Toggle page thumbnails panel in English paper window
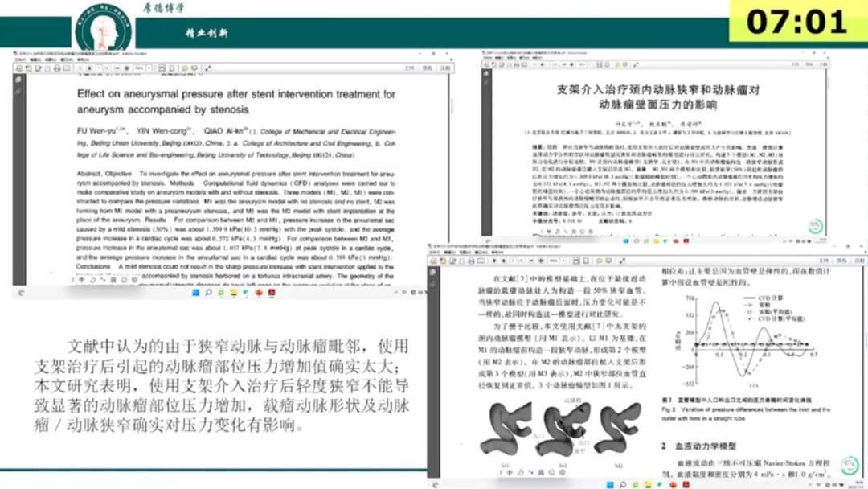 19,78
